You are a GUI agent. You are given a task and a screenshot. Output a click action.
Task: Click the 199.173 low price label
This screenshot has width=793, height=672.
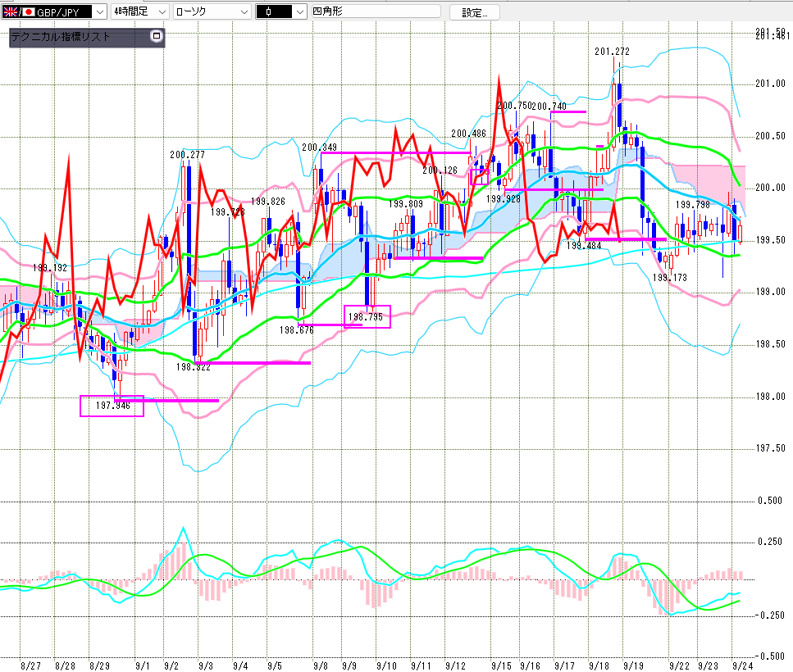pyautogui.click(x=669, y=278)
